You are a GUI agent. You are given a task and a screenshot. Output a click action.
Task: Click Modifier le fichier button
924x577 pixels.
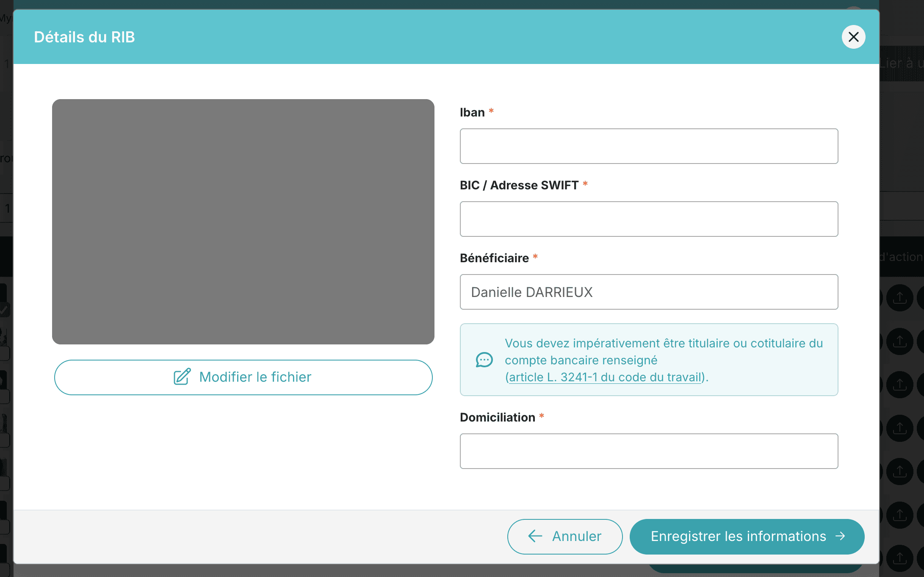click(243, 377)
